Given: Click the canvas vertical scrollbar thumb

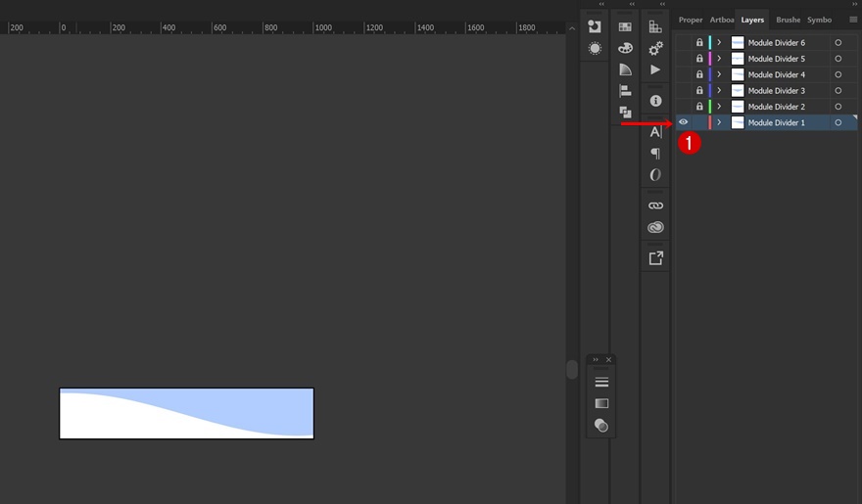Looking at the screenshot, I should click(572, 370).
